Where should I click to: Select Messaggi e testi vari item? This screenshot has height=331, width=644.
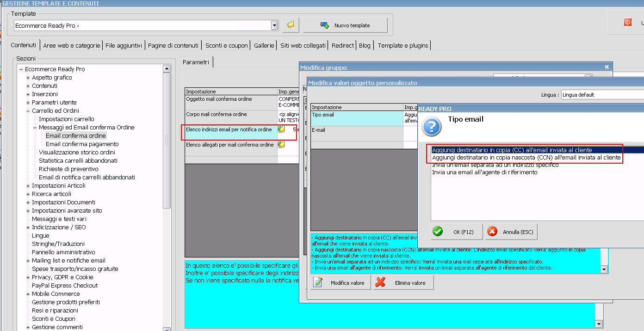59,219
